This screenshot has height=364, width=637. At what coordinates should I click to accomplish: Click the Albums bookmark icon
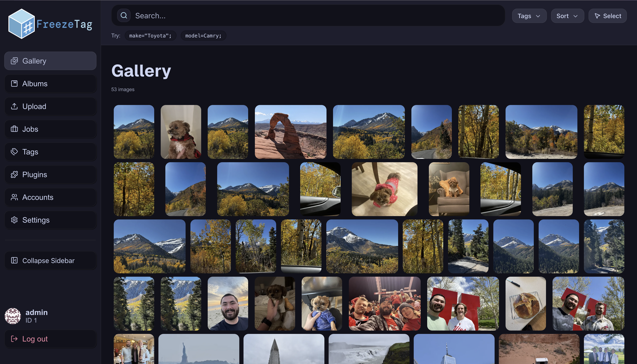[14, 84]
